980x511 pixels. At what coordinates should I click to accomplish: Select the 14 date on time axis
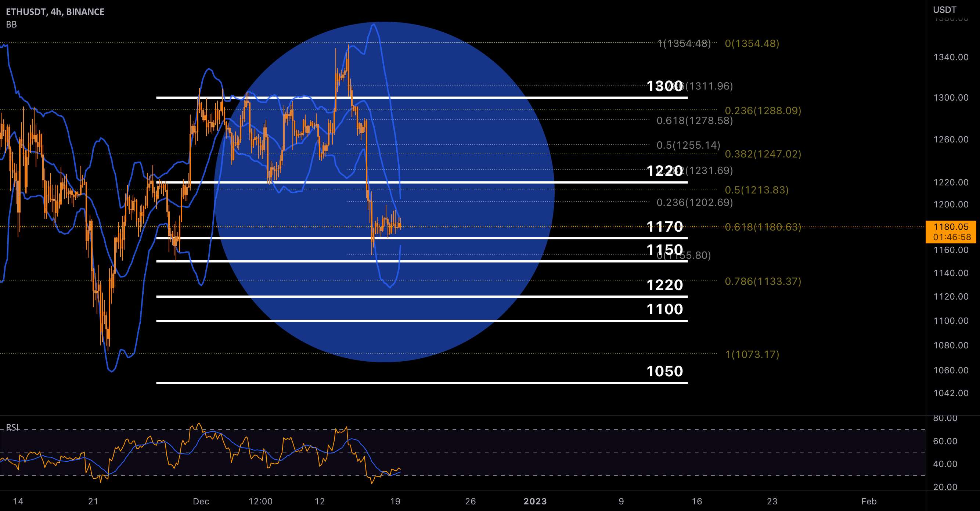click(x=18, y=501)
